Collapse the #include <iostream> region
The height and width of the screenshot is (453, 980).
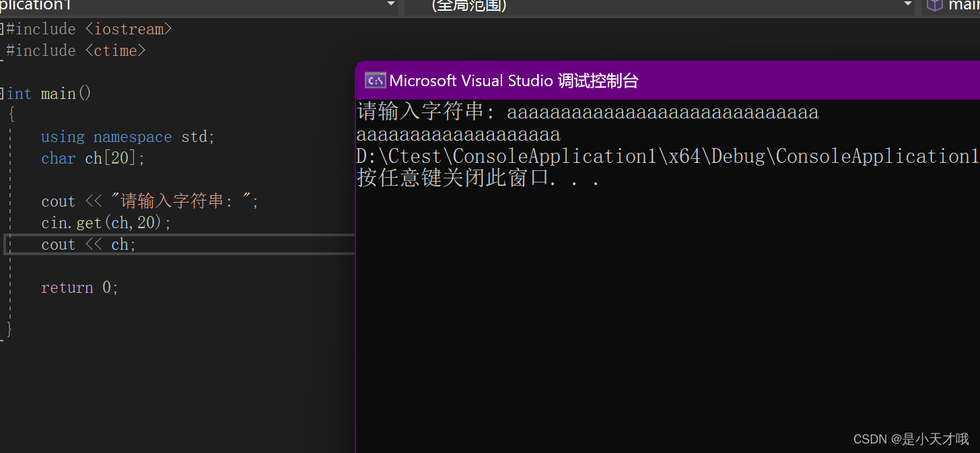[3, 28]
